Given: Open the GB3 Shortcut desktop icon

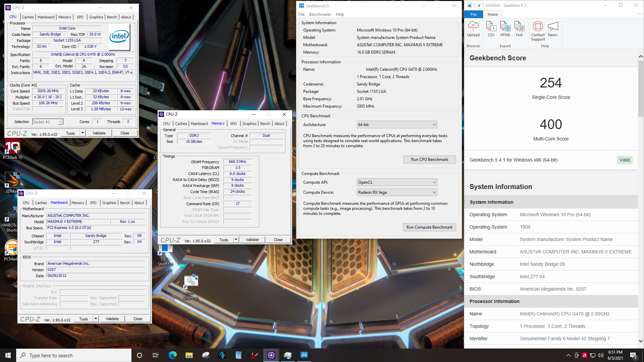Looking at the screenshot, I should point(165,255).
